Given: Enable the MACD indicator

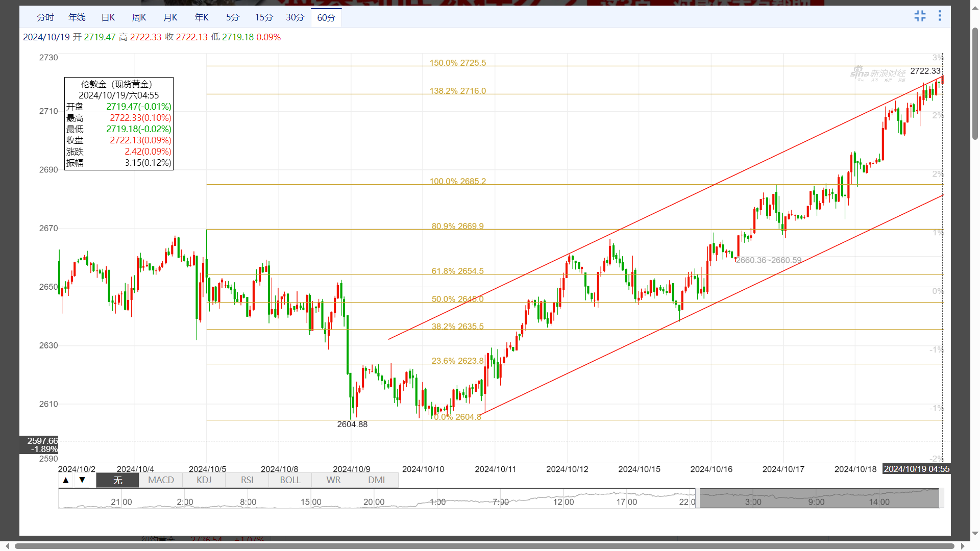Looking at the screenshot, I should pos(161,480).
